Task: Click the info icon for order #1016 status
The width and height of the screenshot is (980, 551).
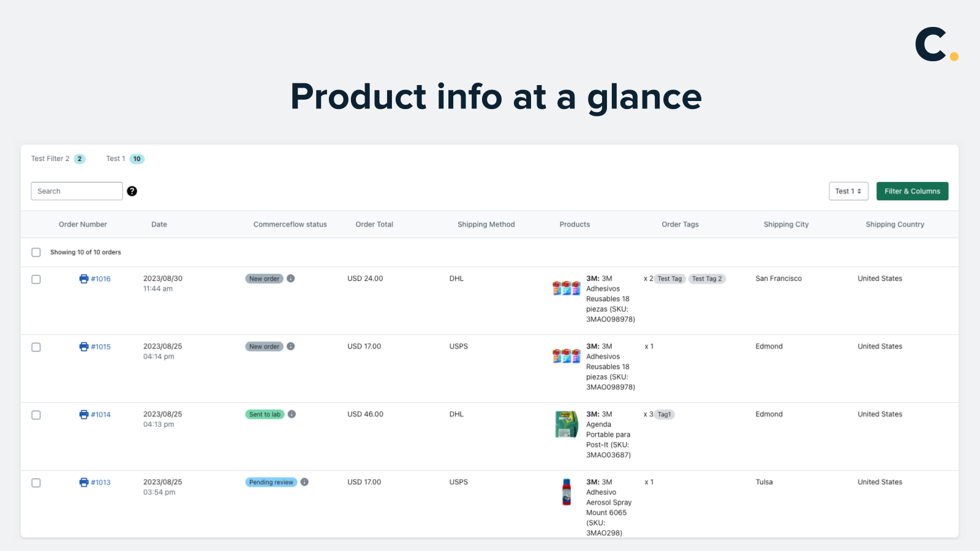Action: (x=291, y=279)
